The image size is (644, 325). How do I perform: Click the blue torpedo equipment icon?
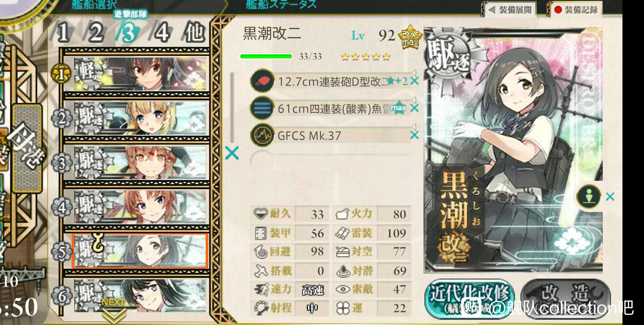(262, 108)
